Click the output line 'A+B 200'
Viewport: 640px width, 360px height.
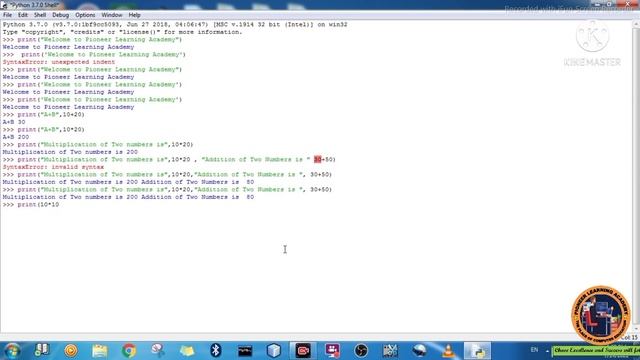[x=16, y=137]
